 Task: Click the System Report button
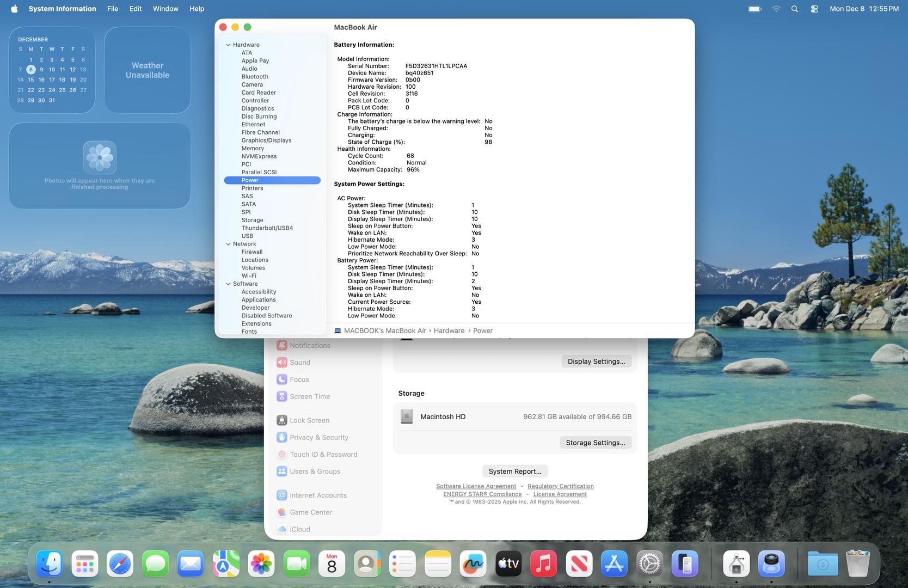(x=514, y=471)
